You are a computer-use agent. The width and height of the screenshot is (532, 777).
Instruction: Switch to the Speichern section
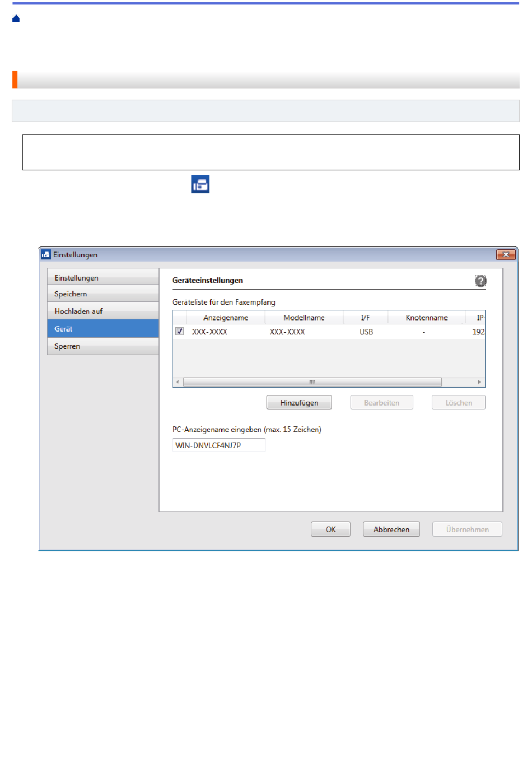103,294
